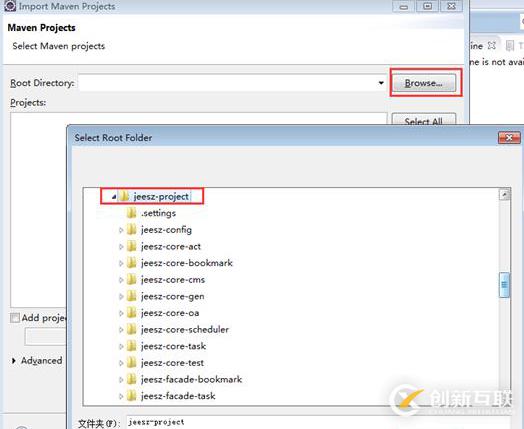Toggle the Add project checkbox

pyautogui.click(x=15, y=318)
